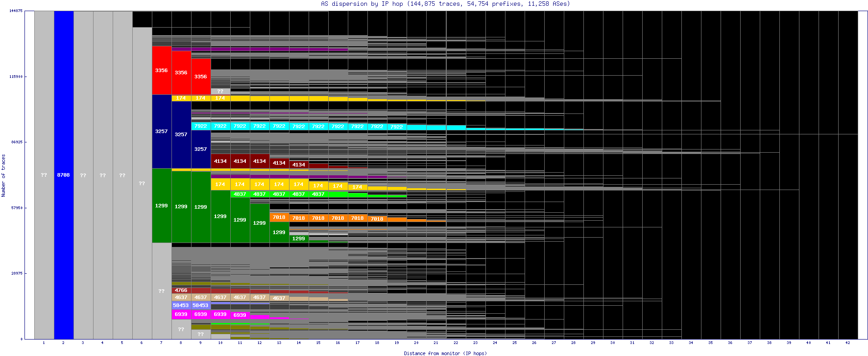Select the lavender 58453 block at hop 9
The image size is (868, 356).
(201, 305)
